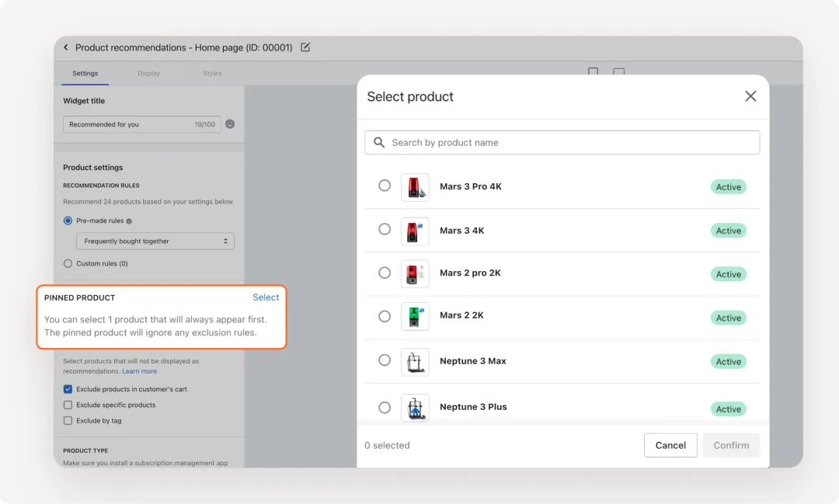Click the Active badge for Mars 3 4K
Screen dimensions: 839x504
728,231
